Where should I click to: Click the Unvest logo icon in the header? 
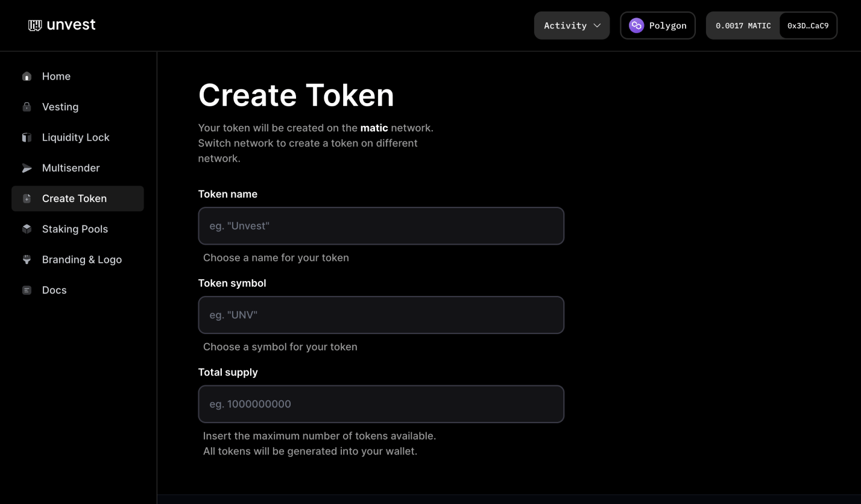tap(35, 25)
